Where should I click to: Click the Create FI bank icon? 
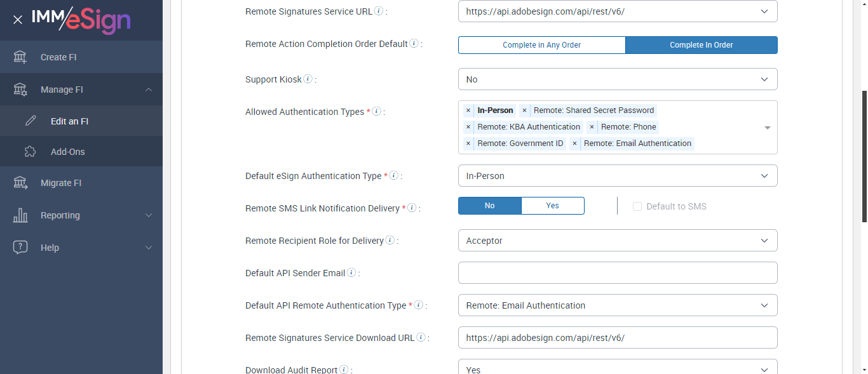[20, 57]
